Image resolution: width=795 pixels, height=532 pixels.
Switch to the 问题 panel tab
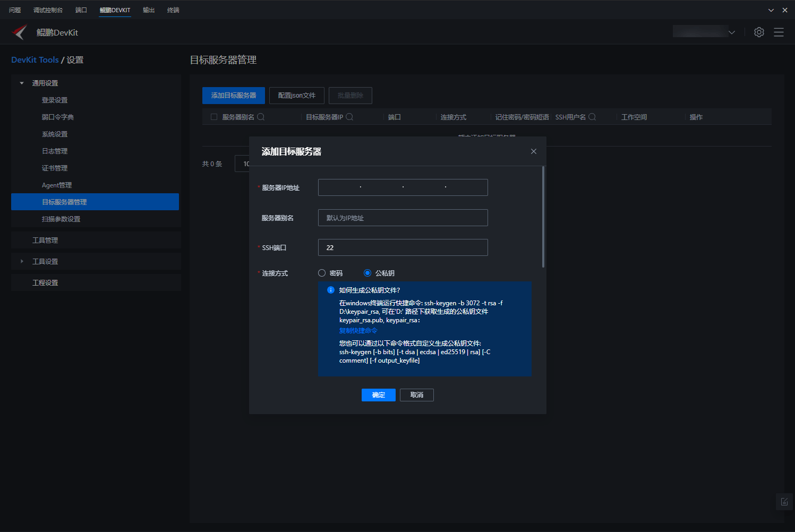[15, 10]
